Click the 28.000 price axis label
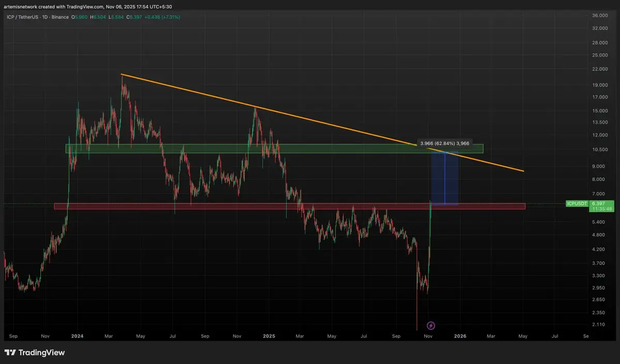Screen dimensions: 620x364 599,43
